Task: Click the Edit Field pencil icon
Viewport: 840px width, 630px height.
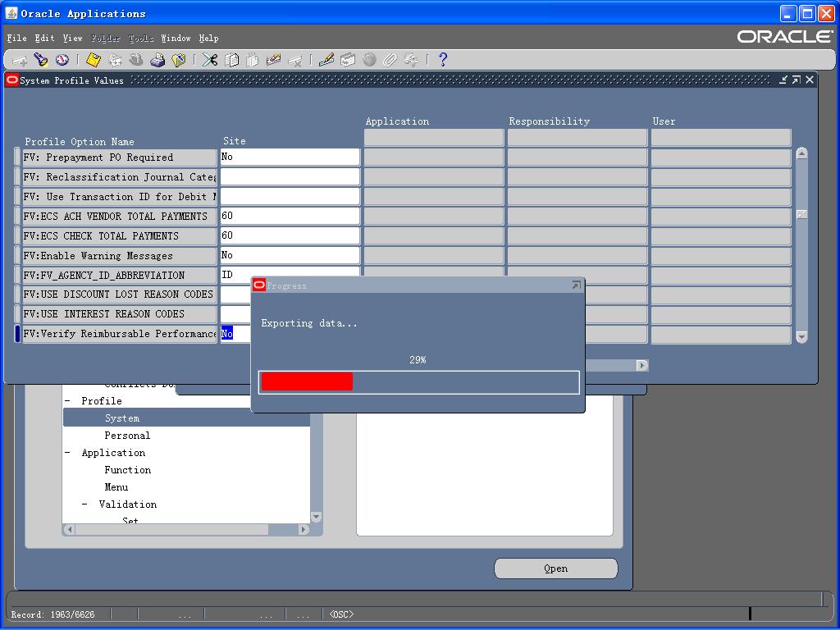Action: 326,60
